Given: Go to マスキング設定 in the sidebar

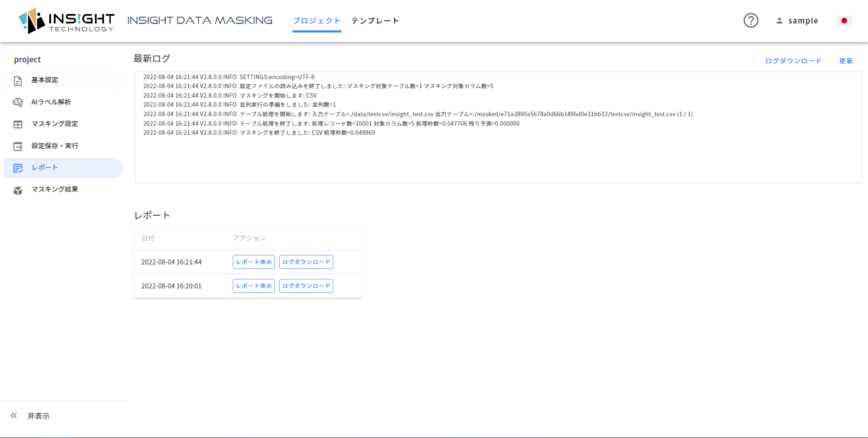Looking at the screenshot, I should point(63,124).
